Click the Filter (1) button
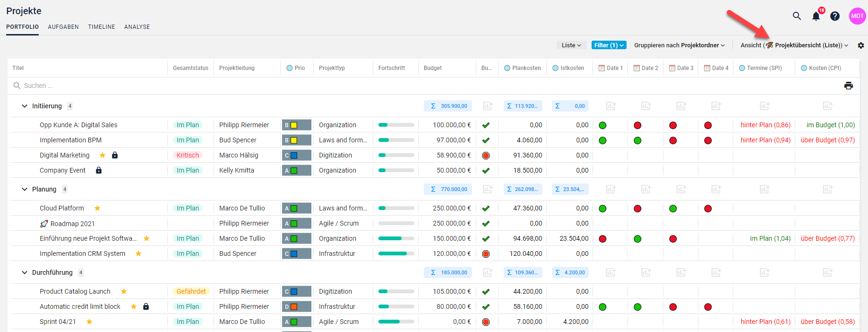This screenshot has width=868, height=332. (x=609, y=45)
